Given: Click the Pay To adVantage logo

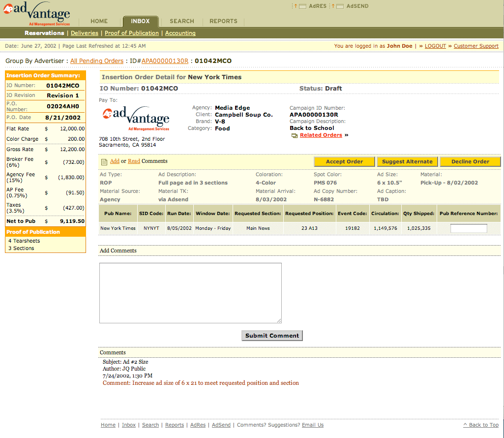Looking at the screenshot, I should (x=136, y=118).
